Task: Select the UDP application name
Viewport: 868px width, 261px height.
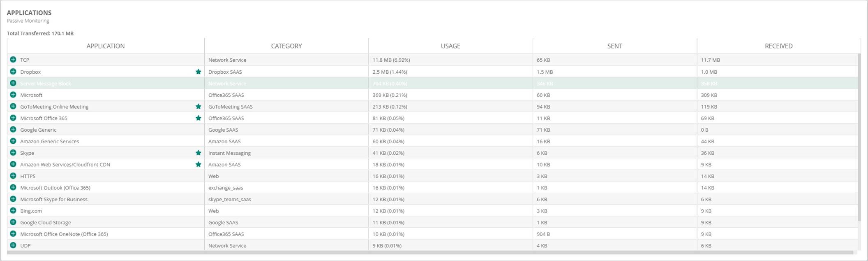Action: click(x=25, y=246)
